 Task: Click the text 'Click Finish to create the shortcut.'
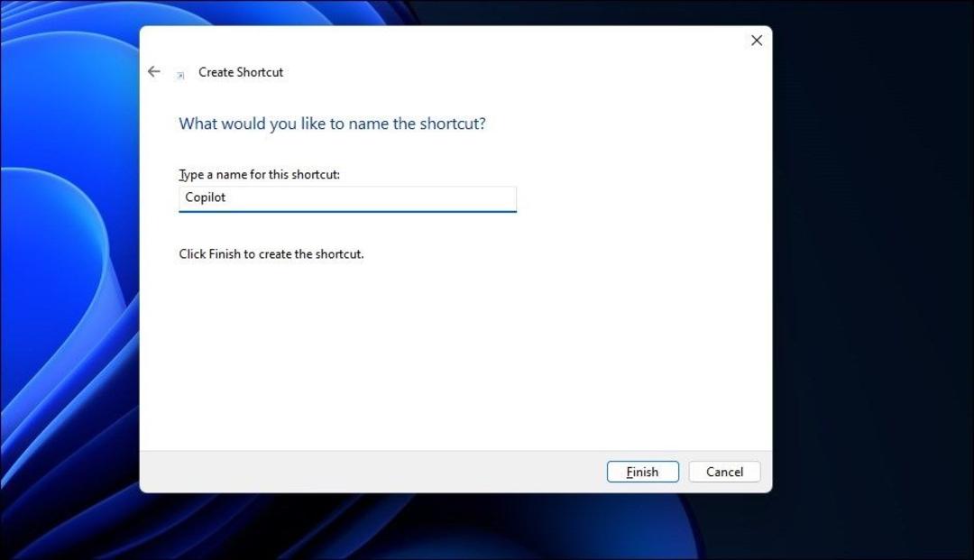[x=271, y=254]
